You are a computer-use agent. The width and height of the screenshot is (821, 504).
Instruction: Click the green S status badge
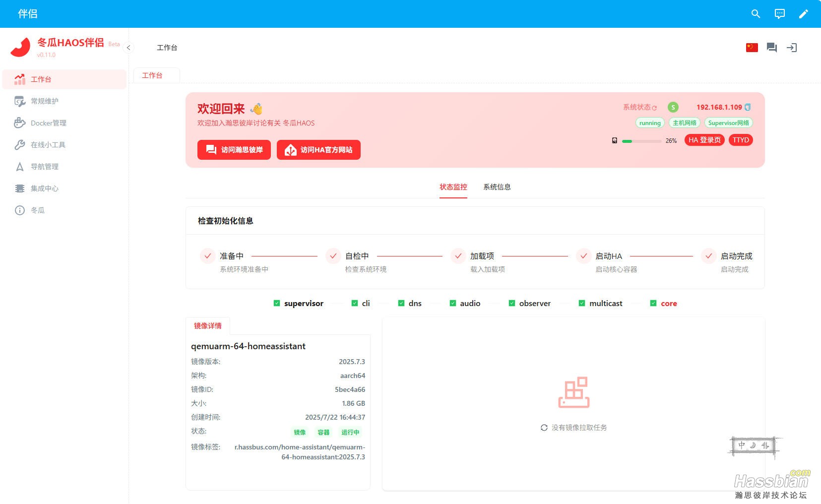pyautogui.click(x=673, y=107)
